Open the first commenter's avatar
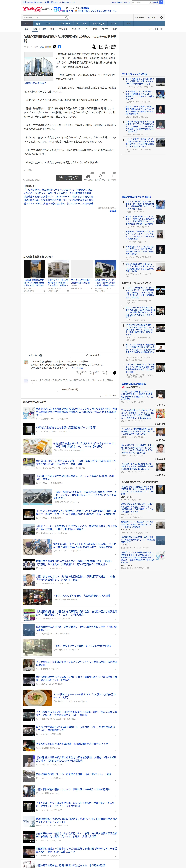The height and width of the screenshot is (868, 186). point(26,362)
